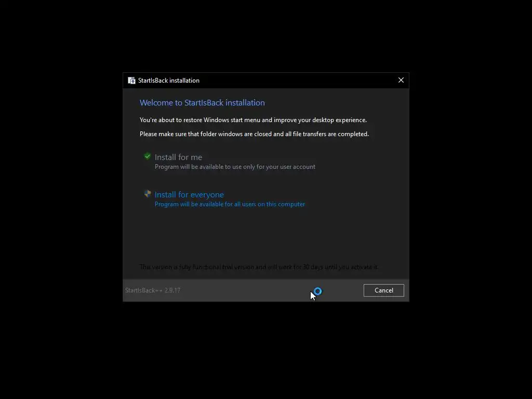Click the green checkmark shield icon
This screenshot has height=399, width=532.
(147, 156)
